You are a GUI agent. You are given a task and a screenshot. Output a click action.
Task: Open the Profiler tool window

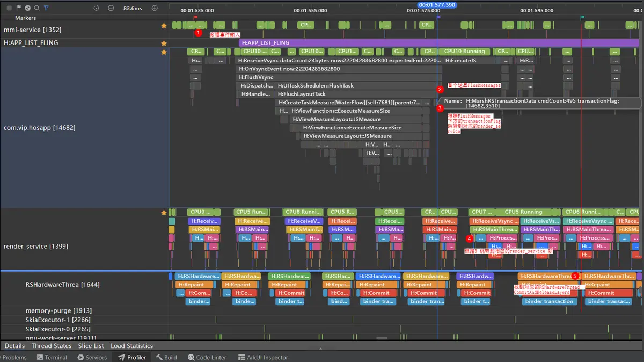coord(132,357)
